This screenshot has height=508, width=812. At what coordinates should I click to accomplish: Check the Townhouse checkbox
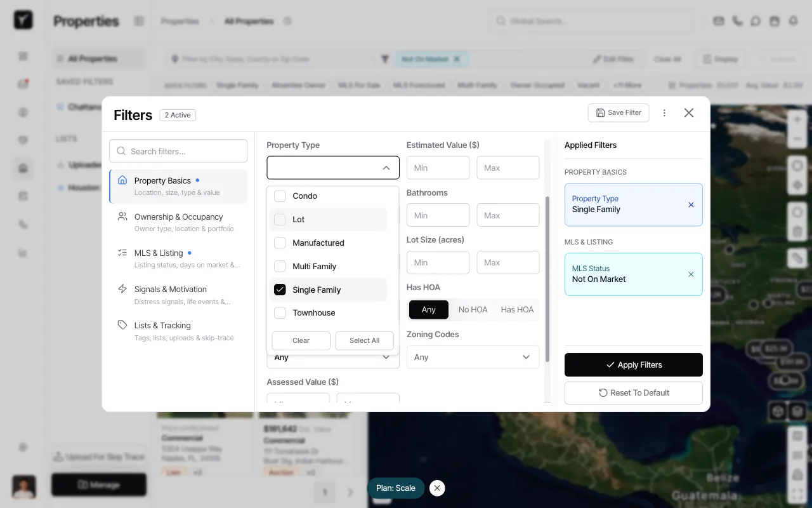(x=280, y=313)
